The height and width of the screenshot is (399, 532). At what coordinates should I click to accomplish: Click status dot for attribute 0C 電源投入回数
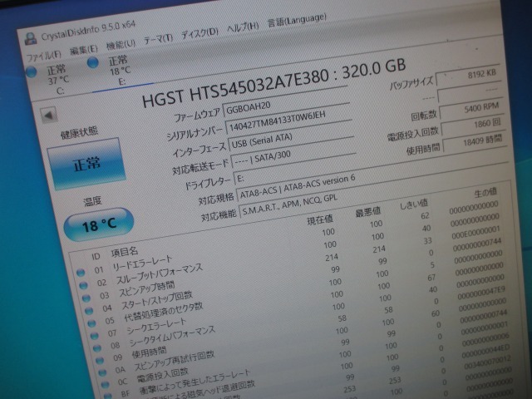(106, 384)
